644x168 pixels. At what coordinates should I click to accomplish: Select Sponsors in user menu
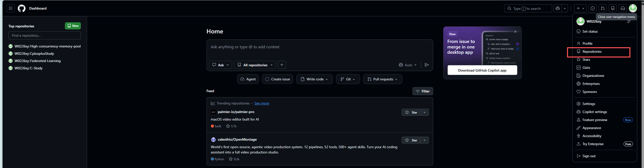pos(604,92)
